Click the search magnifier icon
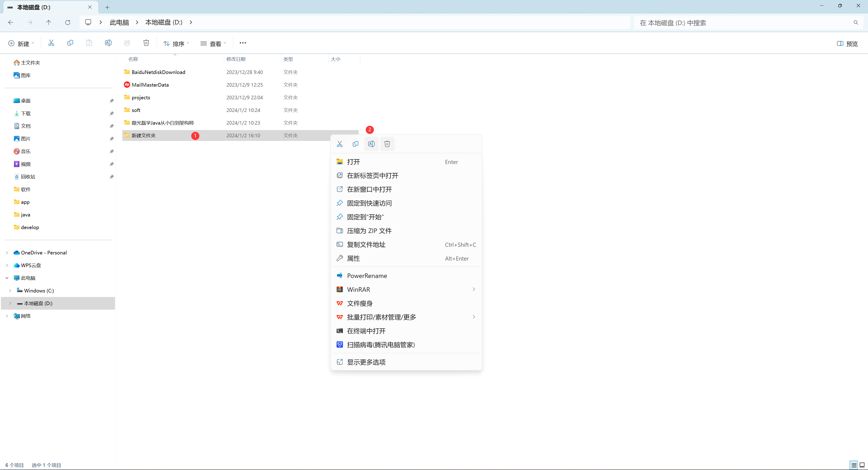868x470 pixels. coord(856,23)
